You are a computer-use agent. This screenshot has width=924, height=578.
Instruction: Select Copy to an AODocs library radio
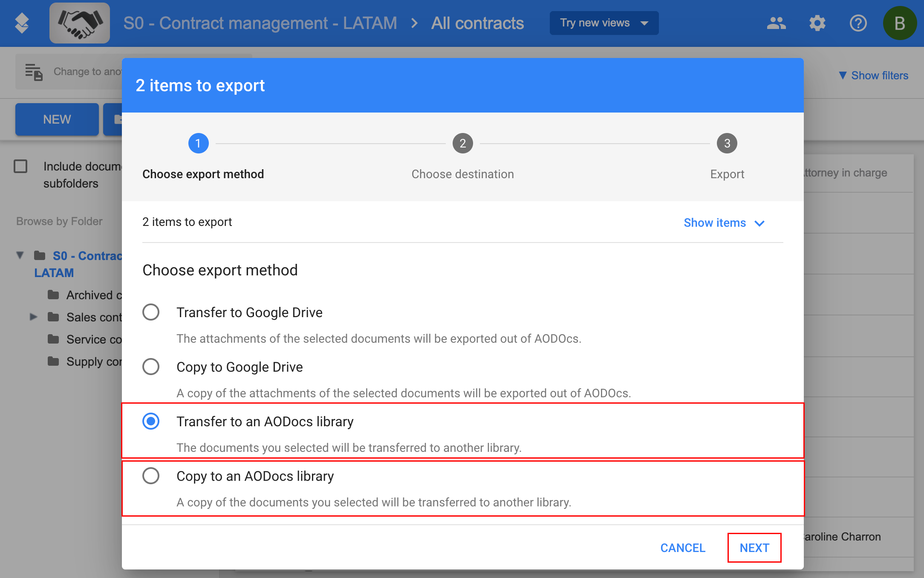click(151, 476)
